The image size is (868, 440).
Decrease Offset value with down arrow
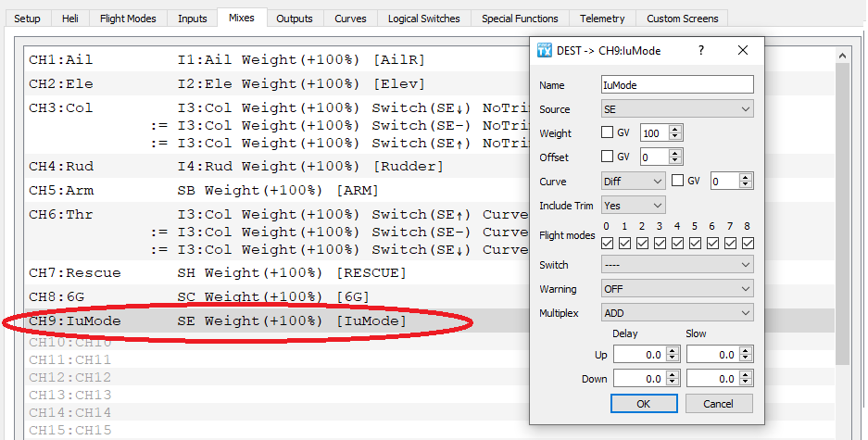click(674, 161)
